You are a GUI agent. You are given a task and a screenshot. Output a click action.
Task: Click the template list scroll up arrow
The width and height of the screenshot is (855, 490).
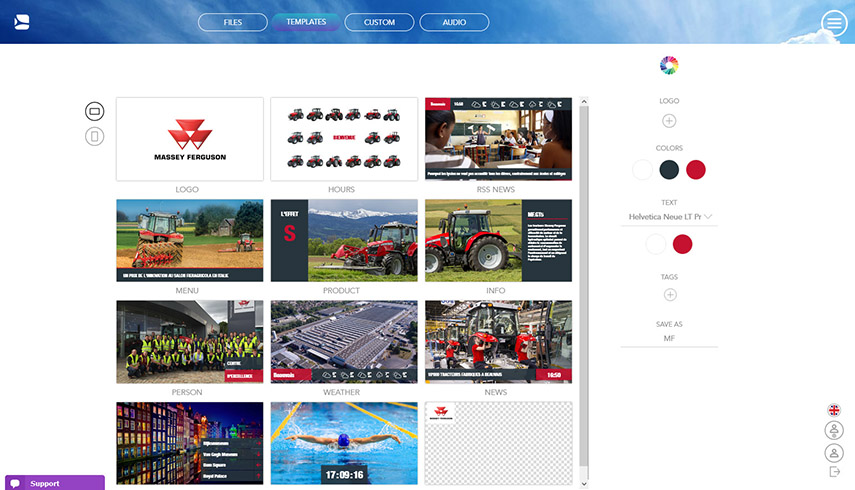(x=584, y=101)
